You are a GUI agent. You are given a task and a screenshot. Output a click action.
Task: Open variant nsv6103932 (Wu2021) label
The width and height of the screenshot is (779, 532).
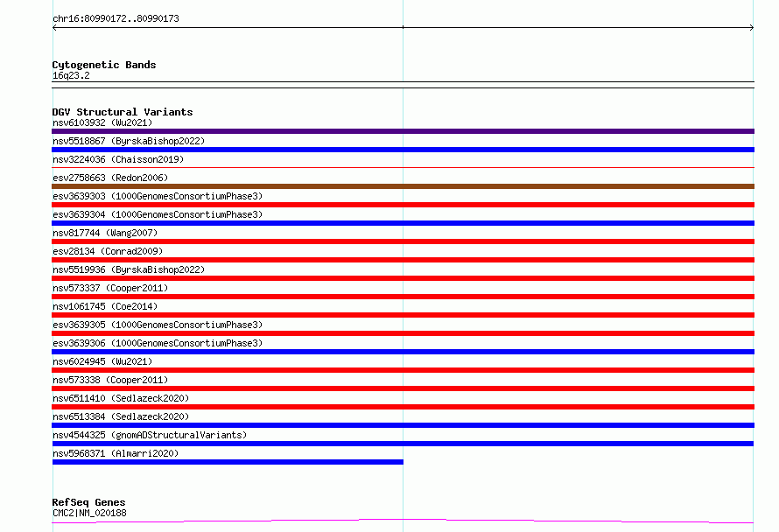coord(102,122)
